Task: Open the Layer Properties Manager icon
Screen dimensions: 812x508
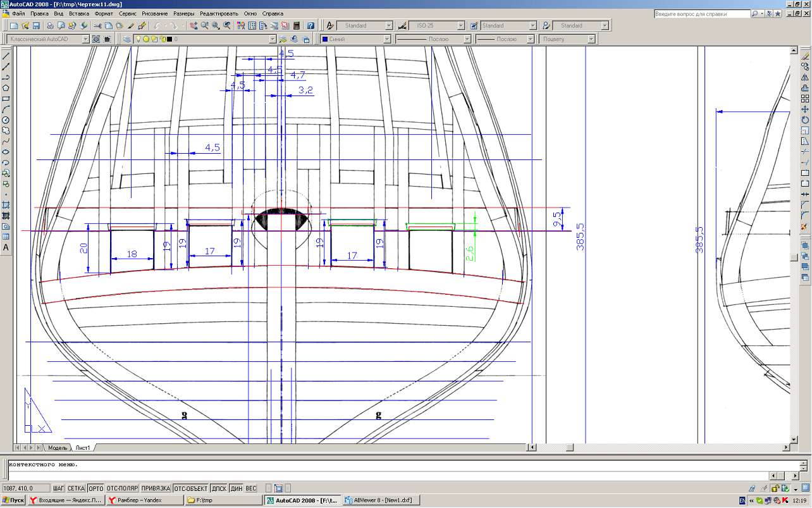Action: click(x=127, y=39)
